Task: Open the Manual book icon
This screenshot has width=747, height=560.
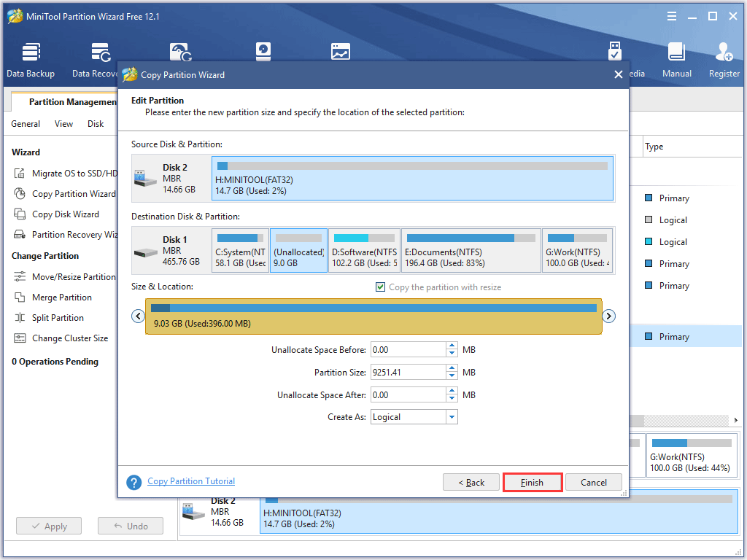Action: (x=676, y=52)
